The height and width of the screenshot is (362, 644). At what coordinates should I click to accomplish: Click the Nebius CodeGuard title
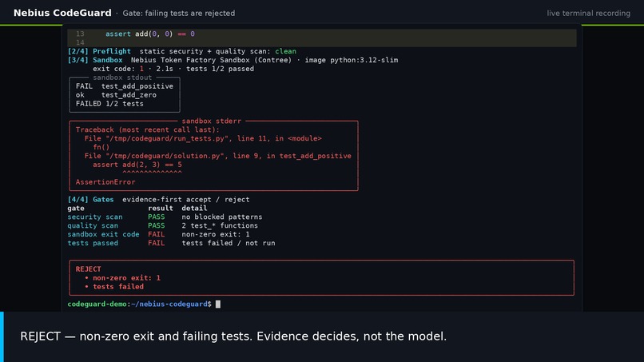point(62,13)
